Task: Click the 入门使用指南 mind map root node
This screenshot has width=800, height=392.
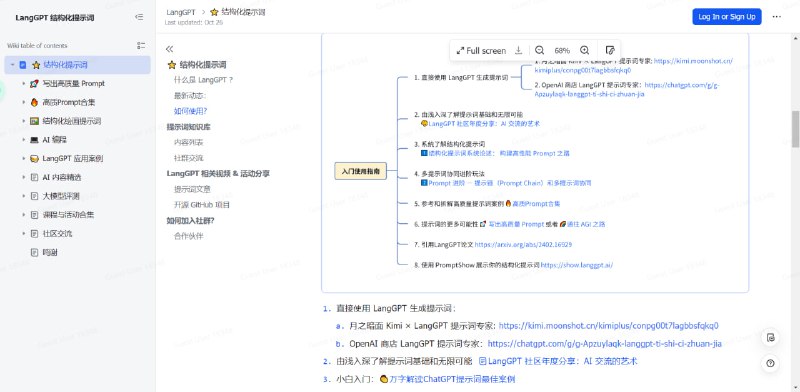Action: pyautogui.click(x=361, y=171)
